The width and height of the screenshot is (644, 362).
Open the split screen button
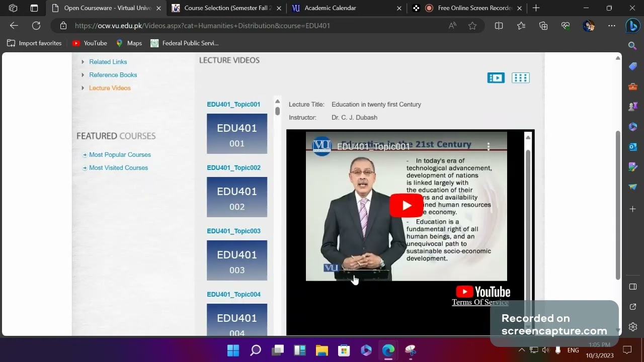tap(499, 26)
